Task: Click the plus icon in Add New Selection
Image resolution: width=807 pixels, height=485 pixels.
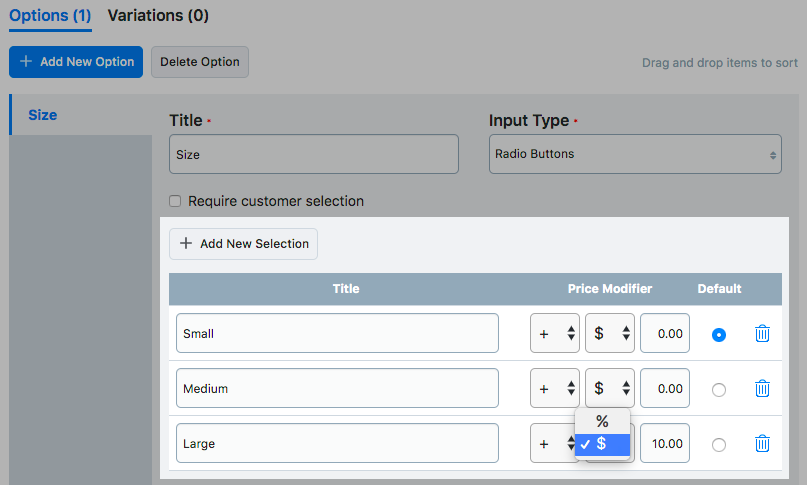Action: click(186, 244)
